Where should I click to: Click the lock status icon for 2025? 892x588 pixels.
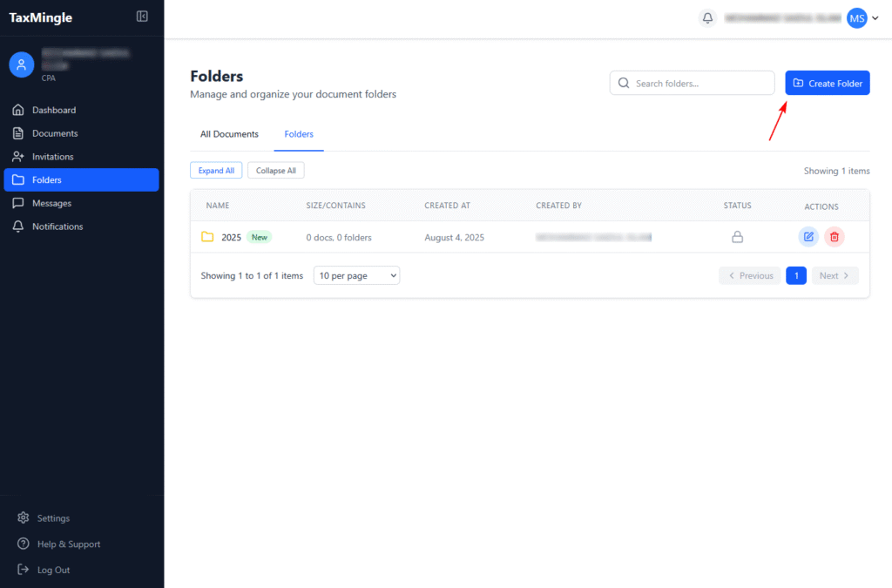pyautogui.click(x=737, y=237)
